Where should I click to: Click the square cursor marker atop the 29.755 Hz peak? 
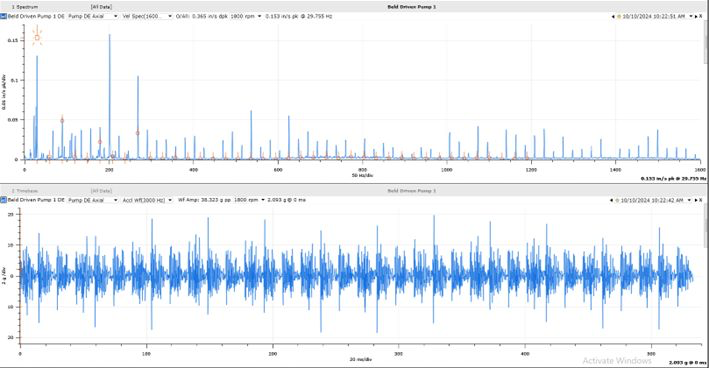coord(37,38)
